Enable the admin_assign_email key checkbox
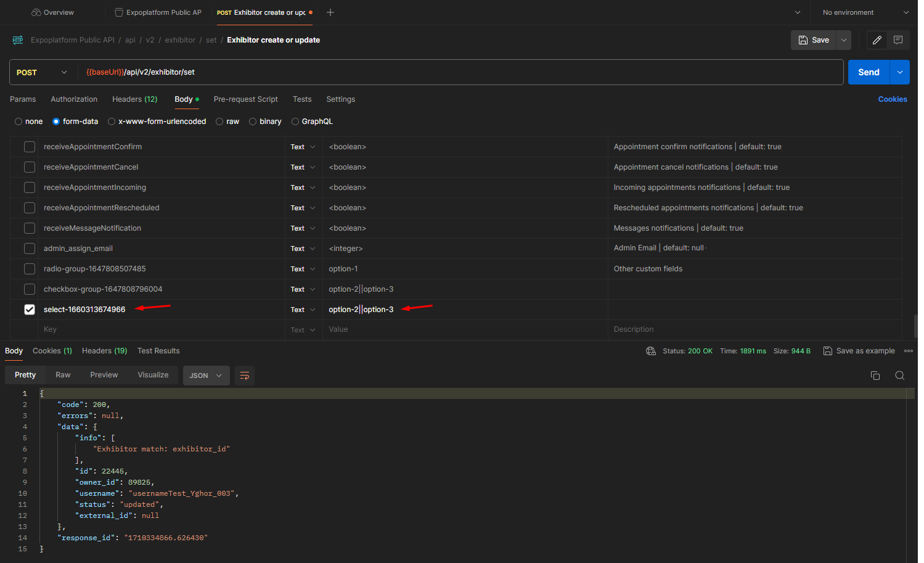 [x=29, y=248]
